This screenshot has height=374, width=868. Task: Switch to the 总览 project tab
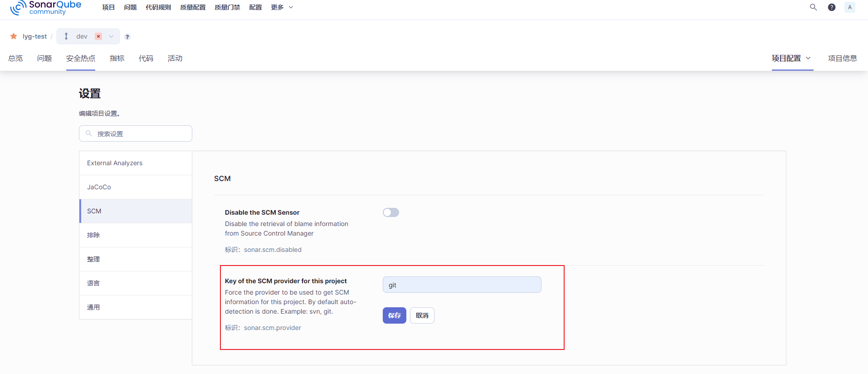[15, 58]
